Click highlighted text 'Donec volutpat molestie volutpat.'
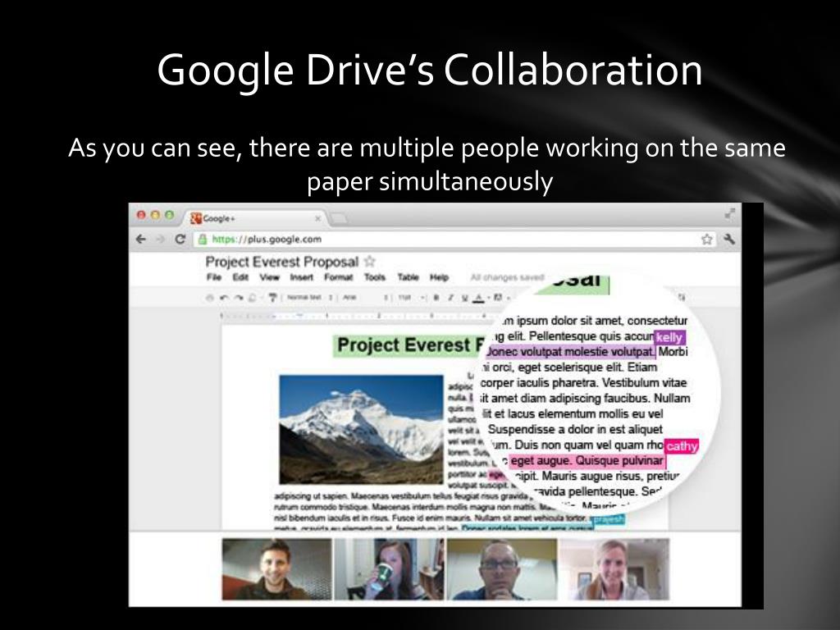840x630 pixels. tap(570, 352)
